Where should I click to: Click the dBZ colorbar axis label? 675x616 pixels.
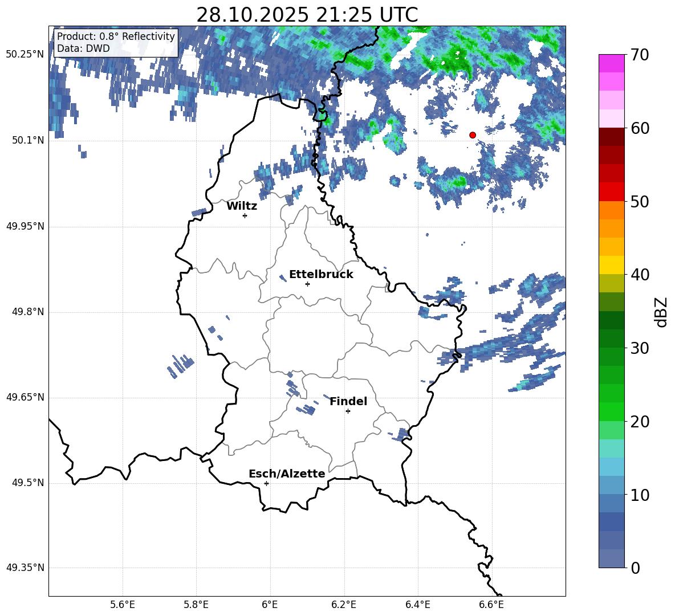[x=661, y=312]
